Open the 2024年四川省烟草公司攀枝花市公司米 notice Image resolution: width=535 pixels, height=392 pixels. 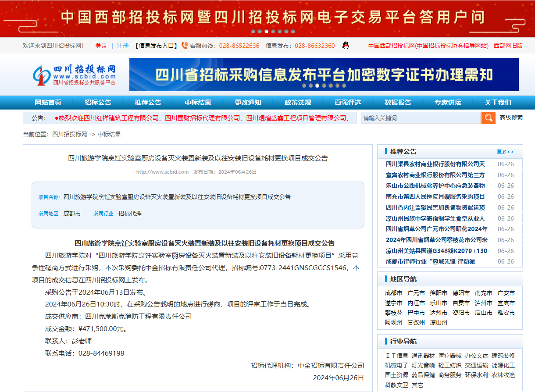point(437,240)
